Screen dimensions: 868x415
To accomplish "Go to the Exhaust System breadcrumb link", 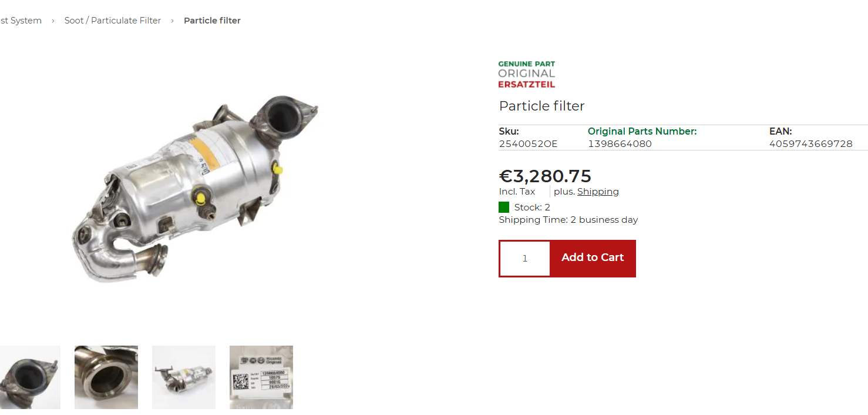I will click(x=21, y=21).
